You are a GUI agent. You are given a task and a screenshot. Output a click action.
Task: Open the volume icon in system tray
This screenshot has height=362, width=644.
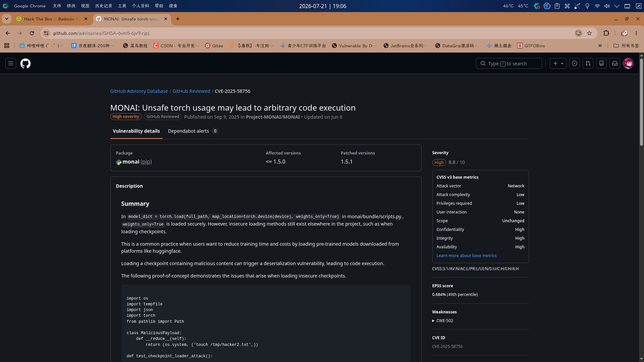(x=607, y=6)
